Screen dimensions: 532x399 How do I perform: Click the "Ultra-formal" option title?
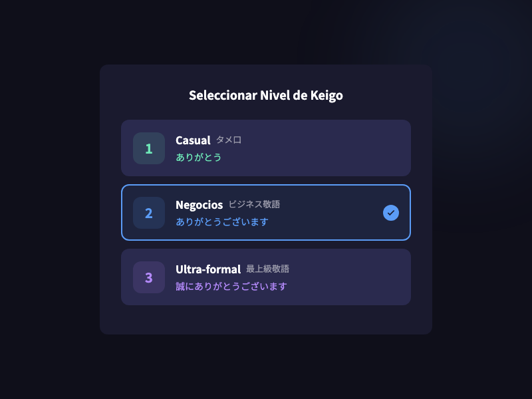click(207, 269)
